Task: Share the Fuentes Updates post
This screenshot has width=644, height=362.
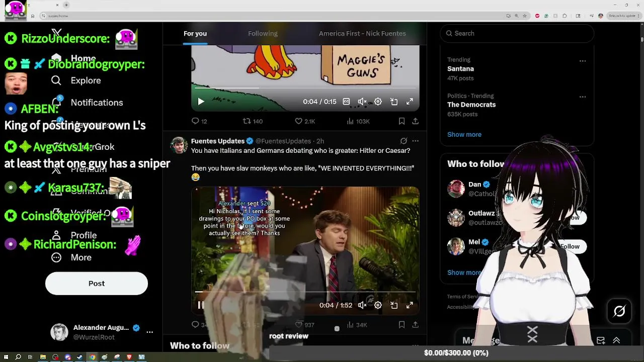Action: (415, 325)
